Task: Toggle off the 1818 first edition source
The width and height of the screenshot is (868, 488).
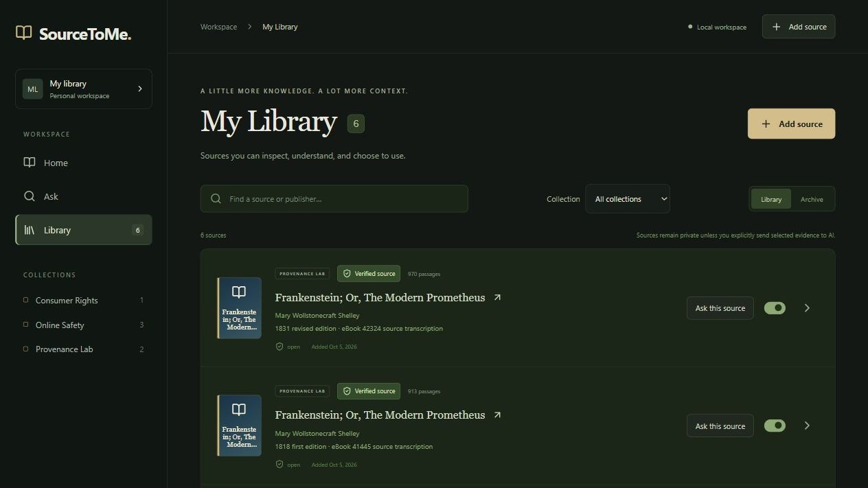Action: [x=775, y=426]
